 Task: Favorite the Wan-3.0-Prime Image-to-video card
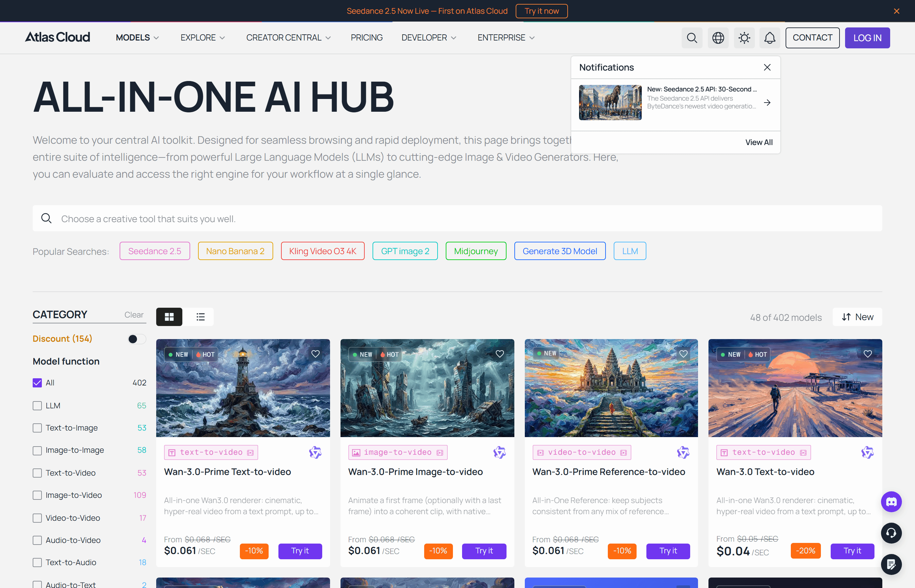500,354
